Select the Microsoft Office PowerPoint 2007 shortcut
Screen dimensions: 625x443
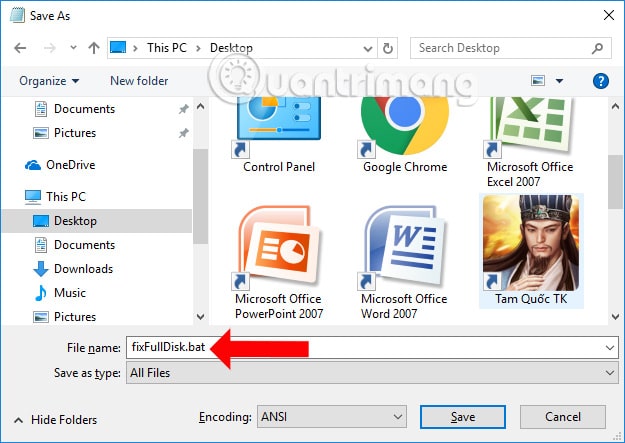[x=279, y=262]
